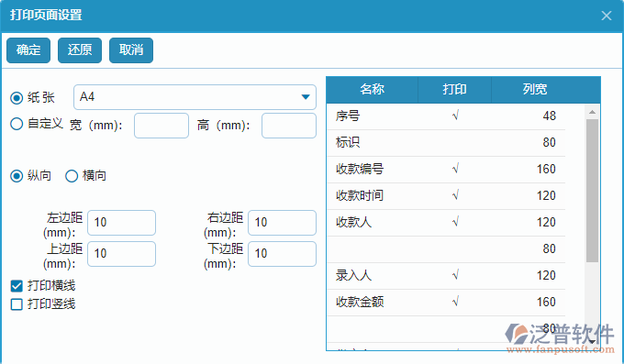Click the 左边距 input field
Viewport: 624px width, 364px height.
click(121, 223)
